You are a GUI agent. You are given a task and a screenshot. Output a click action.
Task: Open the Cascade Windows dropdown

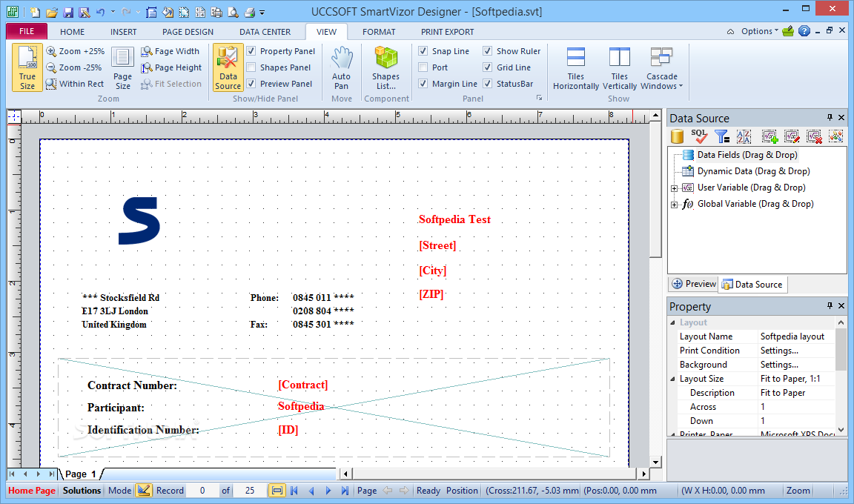[662, 67]
